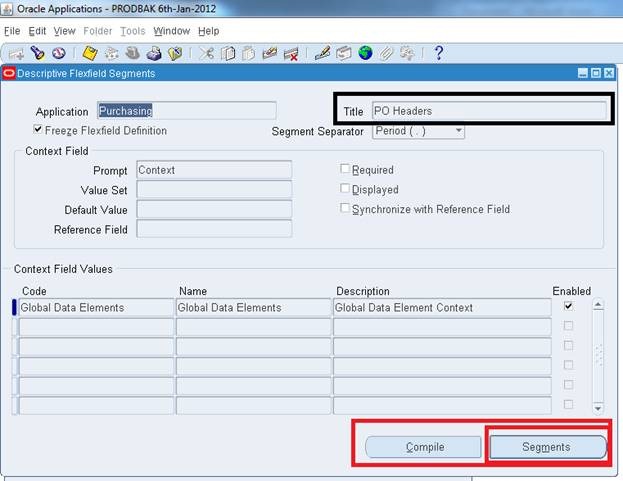
Task: Select Name cell Global Data Elements
Action: [253, 307]
